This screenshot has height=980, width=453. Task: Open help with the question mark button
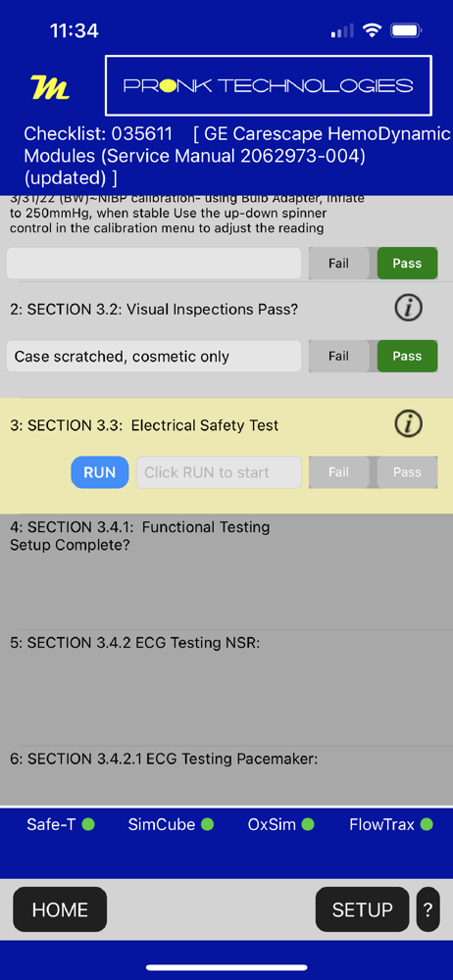coord(428,909)
